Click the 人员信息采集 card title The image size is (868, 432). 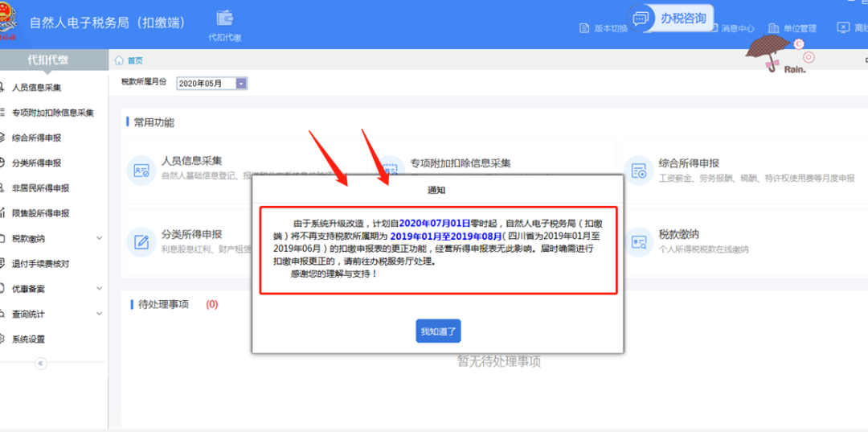pyautogui.click(x=191, y=161)
